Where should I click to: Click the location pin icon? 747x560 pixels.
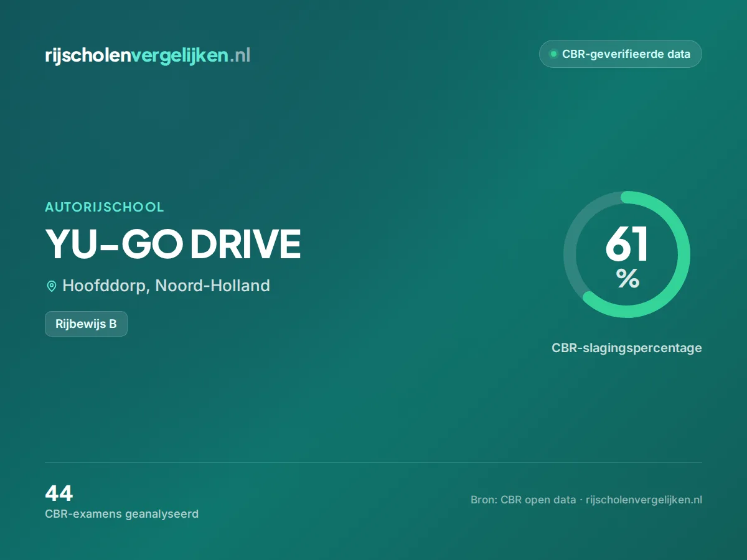point(52,286)
